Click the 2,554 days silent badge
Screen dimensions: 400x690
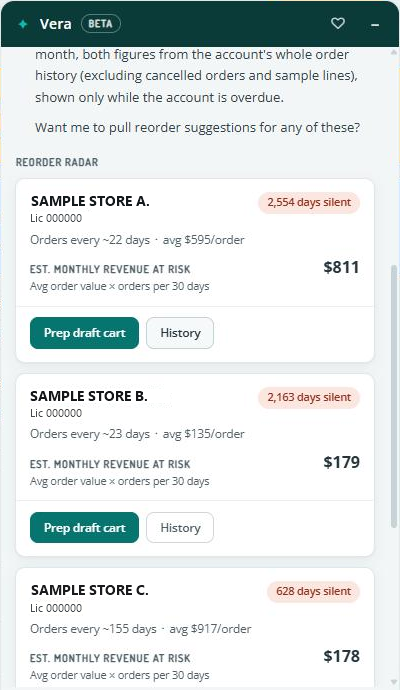[309, 203]
